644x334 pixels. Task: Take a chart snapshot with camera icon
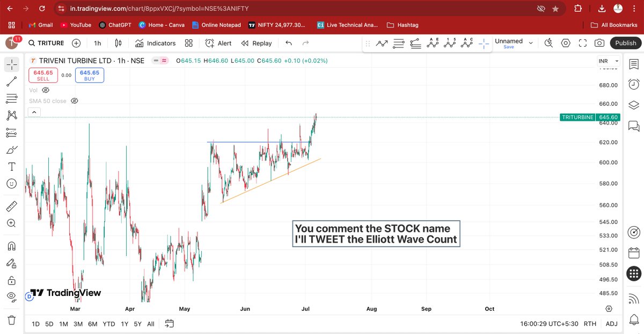(x=599, y=43)
